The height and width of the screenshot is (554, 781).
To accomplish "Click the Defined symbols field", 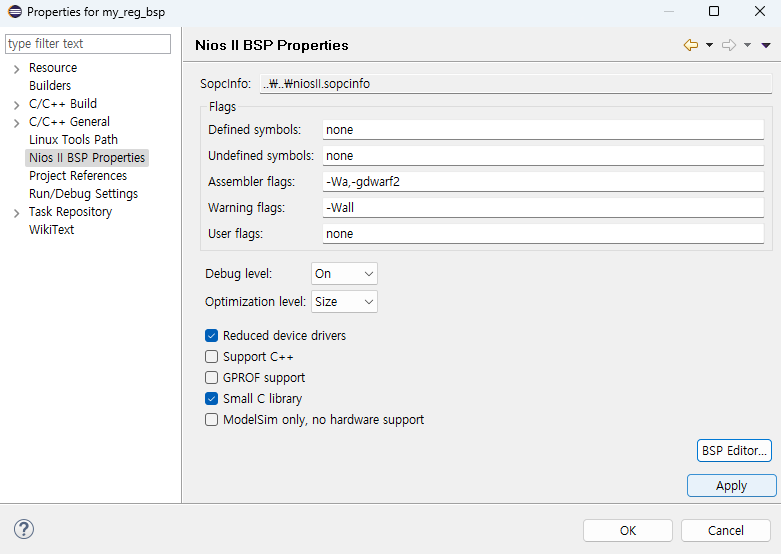I will 543,130.
